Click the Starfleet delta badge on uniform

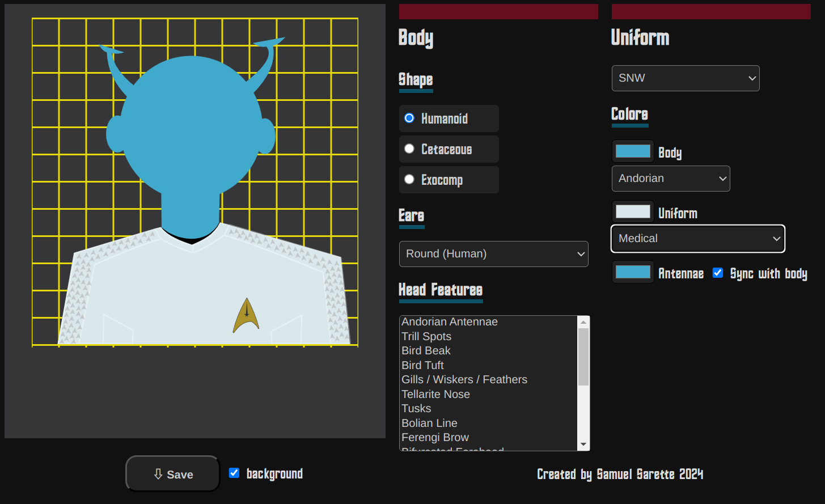point(246,315)
